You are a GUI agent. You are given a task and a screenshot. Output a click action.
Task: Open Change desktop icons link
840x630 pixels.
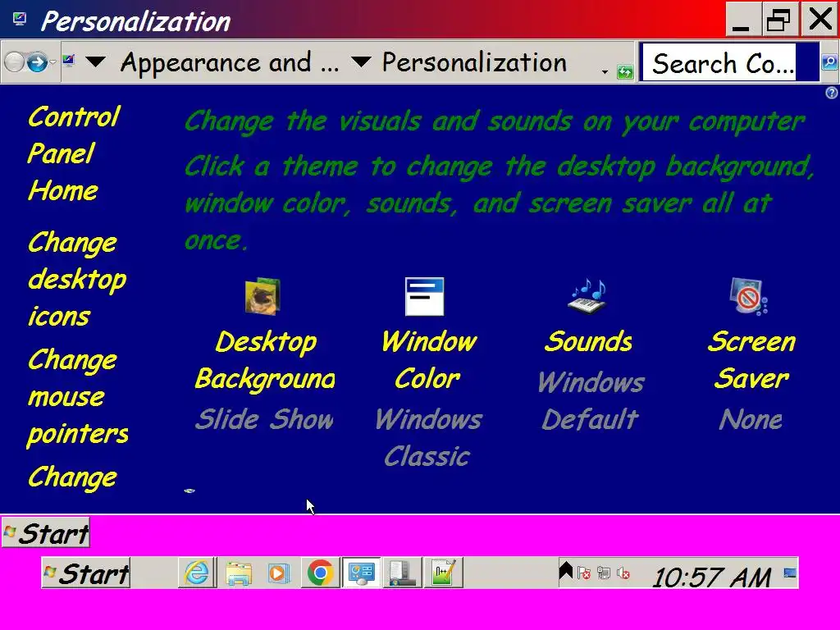click(x=77, y=279)
